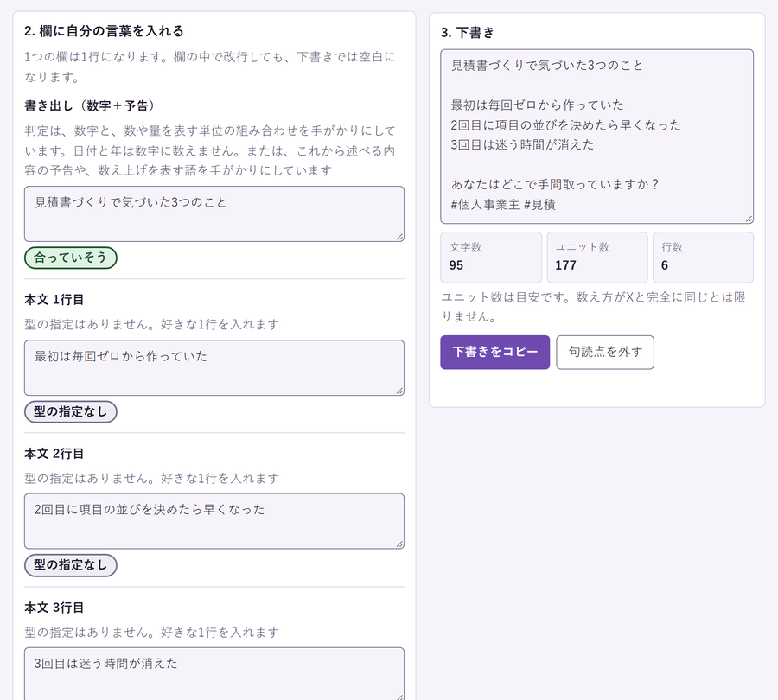Click the note 1つの欄は1行になります

click(210, 67)
